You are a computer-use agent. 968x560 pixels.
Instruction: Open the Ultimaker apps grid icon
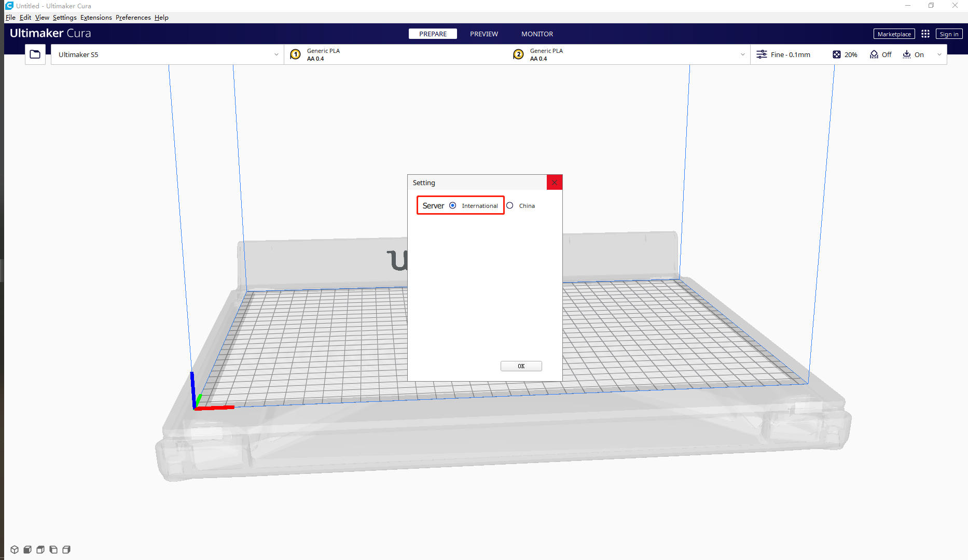[925, 34]
